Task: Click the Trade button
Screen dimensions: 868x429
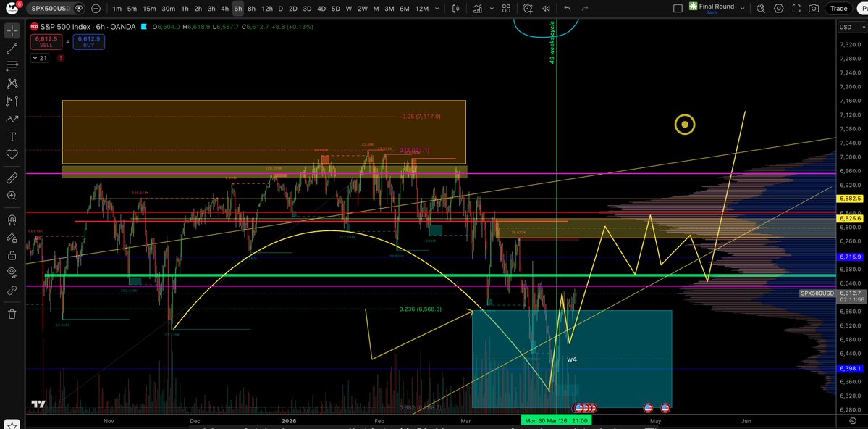Action: point(839,9)
